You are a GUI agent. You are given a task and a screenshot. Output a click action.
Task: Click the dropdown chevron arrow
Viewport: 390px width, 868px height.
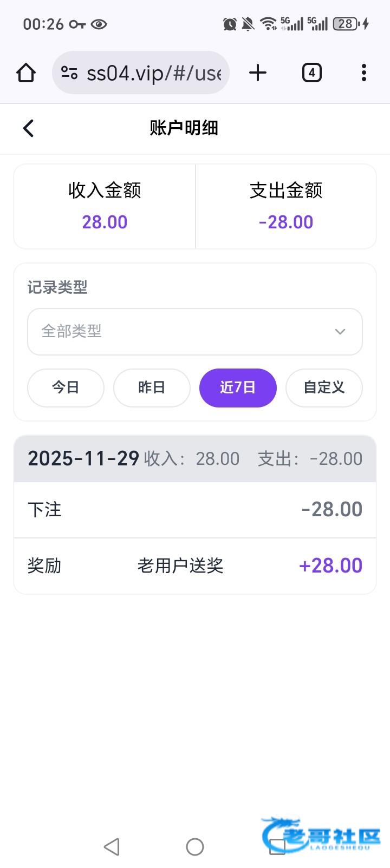click(340, 331)
